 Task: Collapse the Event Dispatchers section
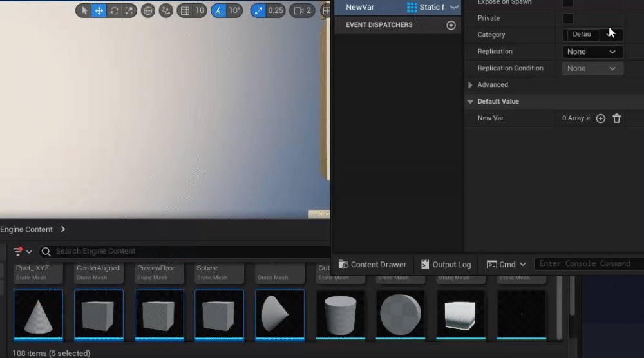pos(379,25)
